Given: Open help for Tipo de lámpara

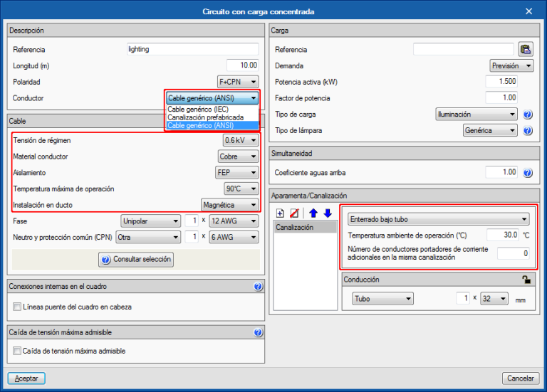Looking at the screenshot, I should 528,131.
